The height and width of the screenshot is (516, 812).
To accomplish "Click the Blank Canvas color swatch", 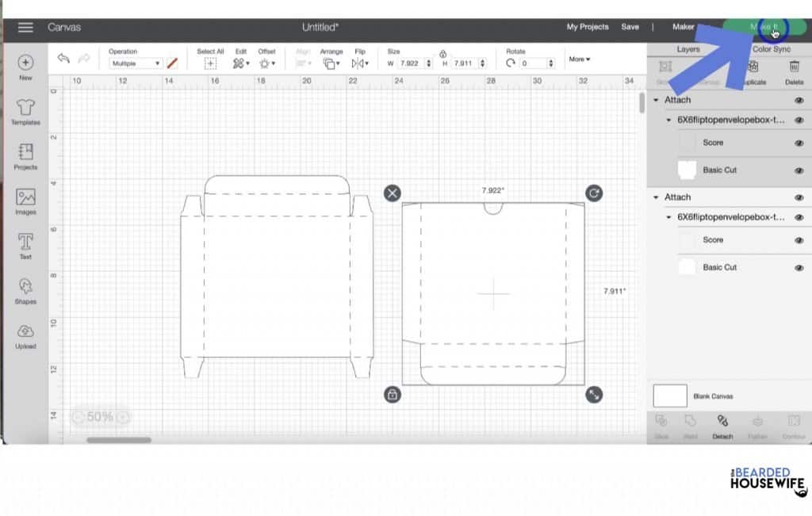I will click(669, 396).
